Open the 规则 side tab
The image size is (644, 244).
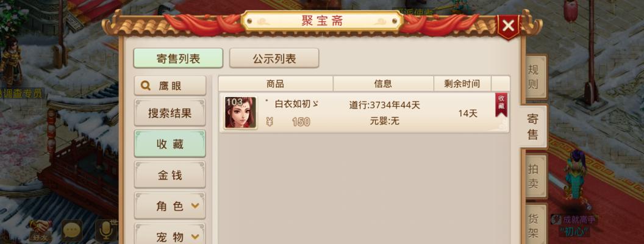tap(534, 77)
